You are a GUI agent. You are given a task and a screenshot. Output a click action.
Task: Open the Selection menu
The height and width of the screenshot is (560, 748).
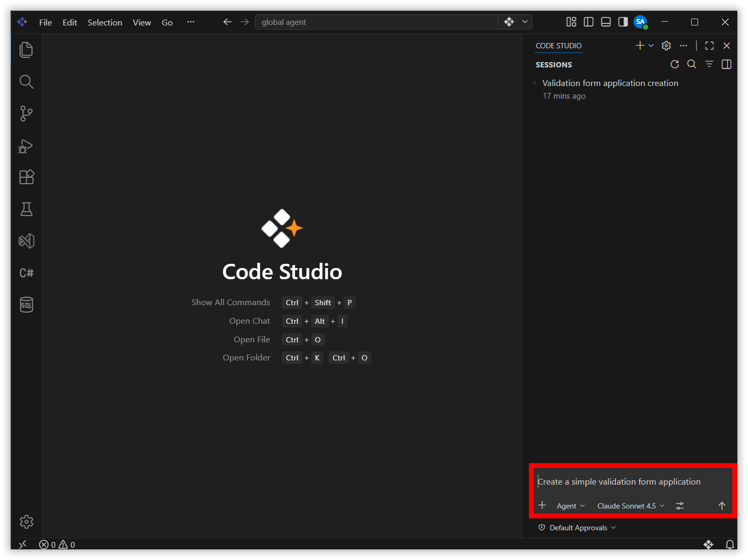pyautogui.click(x=105, y=22)
